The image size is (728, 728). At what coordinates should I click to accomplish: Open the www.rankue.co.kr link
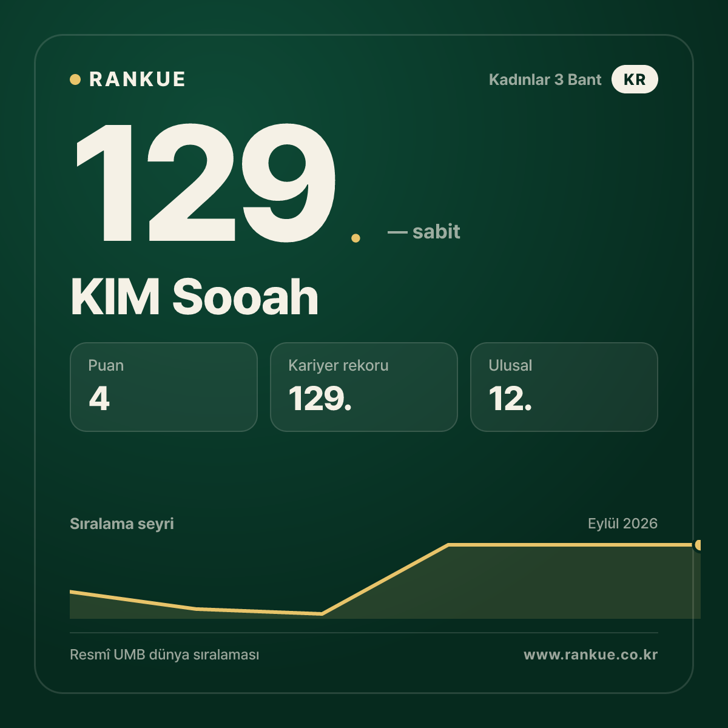point(591,655)
